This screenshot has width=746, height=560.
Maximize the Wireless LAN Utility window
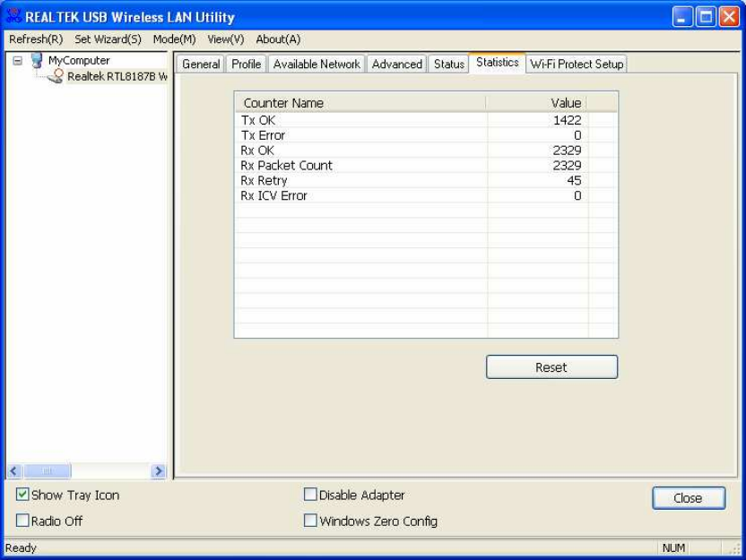click(706, 17)
